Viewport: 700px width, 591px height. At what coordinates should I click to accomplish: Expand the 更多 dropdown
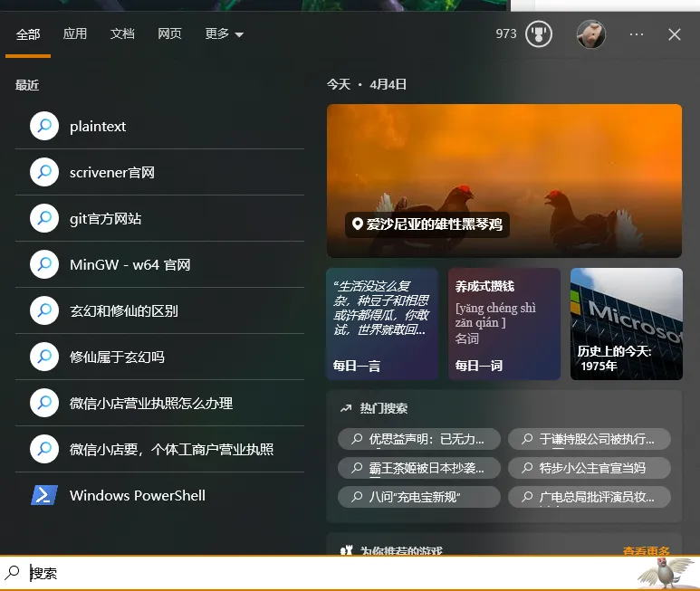[x=224, y=33]
